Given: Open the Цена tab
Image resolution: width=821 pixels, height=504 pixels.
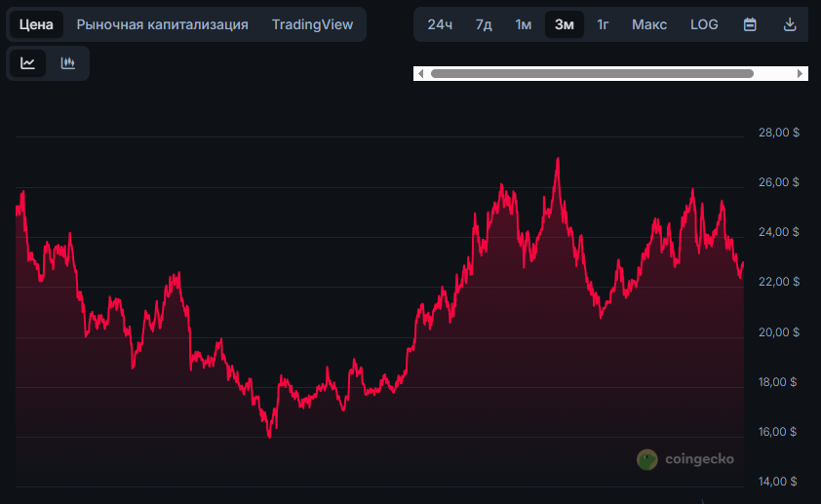Looking at the screenshot, I should pyautogui.click(x=36, y=24).
